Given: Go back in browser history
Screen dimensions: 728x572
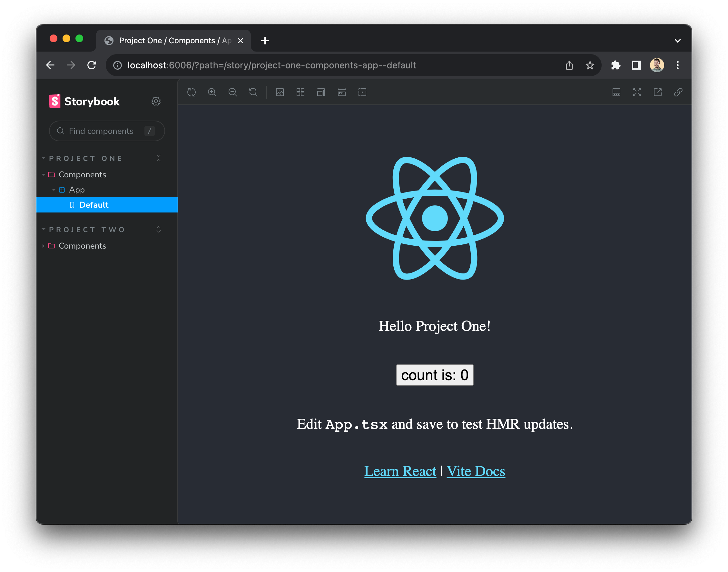Looking at the screenshot, I should point(50,65).
